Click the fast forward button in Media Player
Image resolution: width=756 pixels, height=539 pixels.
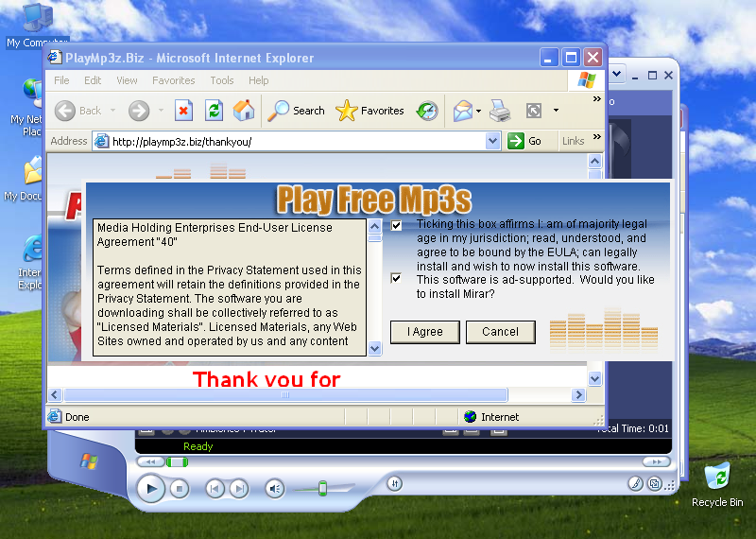click(657, 461)
